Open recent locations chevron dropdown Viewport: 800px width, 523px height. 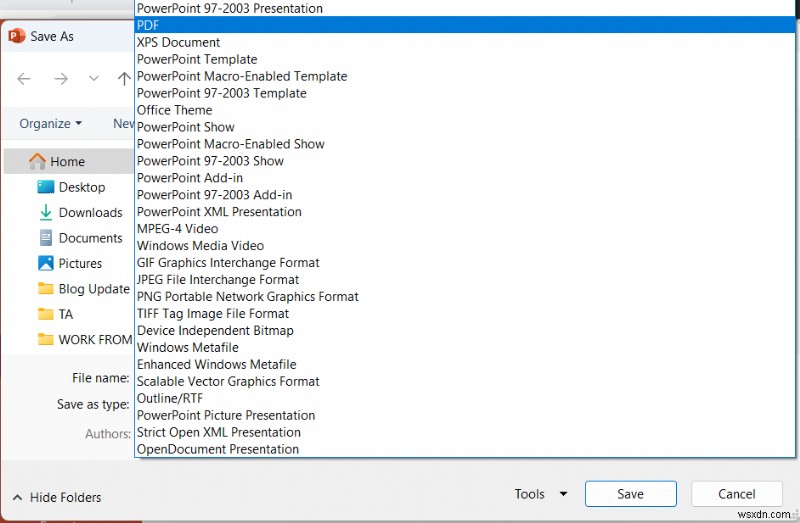(x=93, y=79)
